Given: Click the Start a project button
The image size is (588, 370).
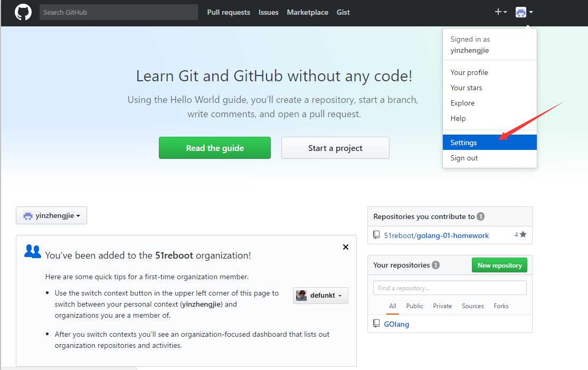Looking at the screenshot, I should [335, 148].
